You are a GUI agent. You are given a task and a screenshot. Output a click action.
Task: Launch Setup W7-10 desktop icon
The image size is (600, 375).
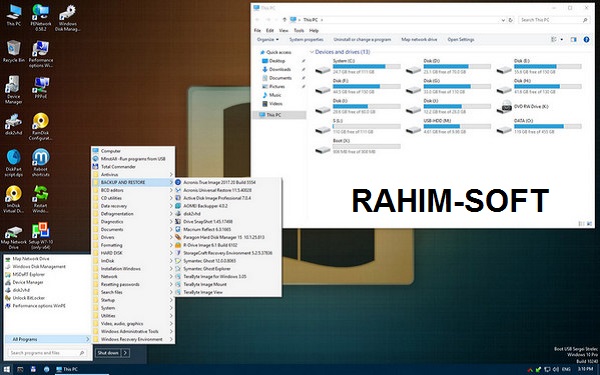[41, 235]
